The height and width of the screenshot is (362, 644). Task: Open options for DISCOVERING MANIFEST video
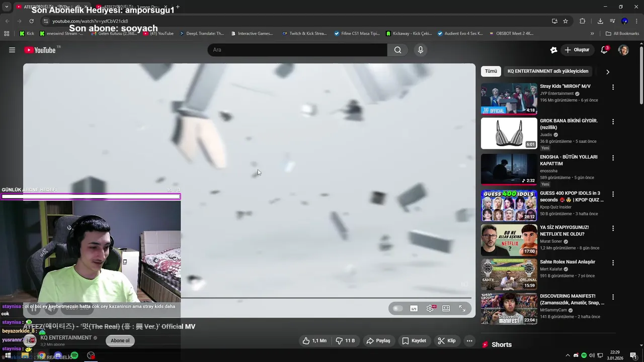coord(613,297)
